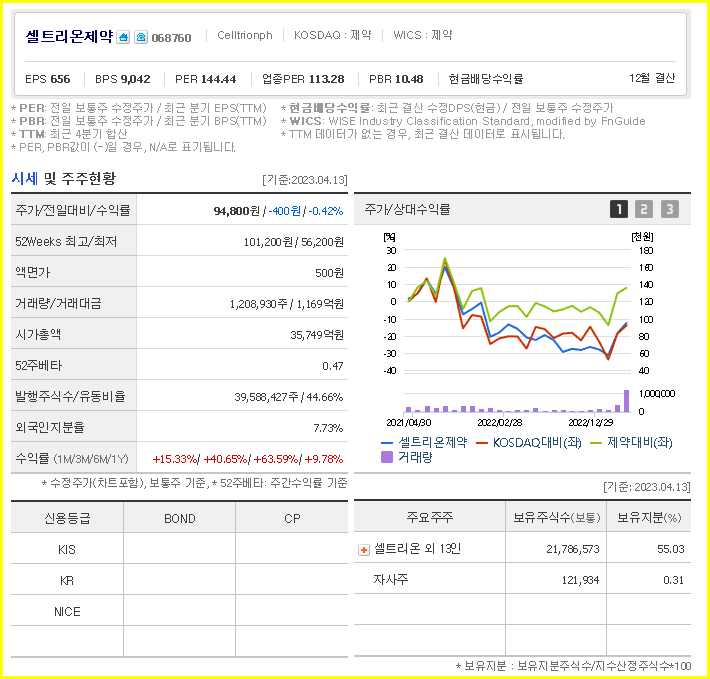Select the CP column header
The width and height of the screenshot is (710, 679).
(x=292, y=519)
